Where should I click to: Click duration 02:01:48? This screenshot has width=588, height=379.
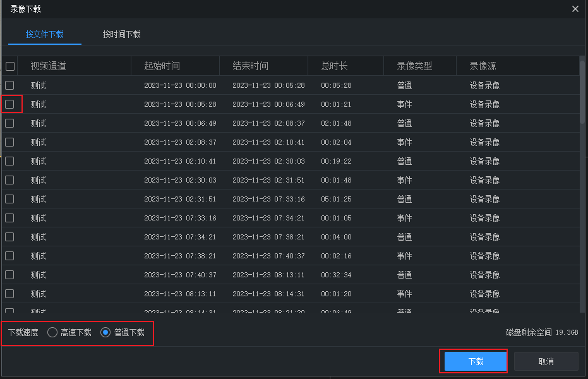337,123
